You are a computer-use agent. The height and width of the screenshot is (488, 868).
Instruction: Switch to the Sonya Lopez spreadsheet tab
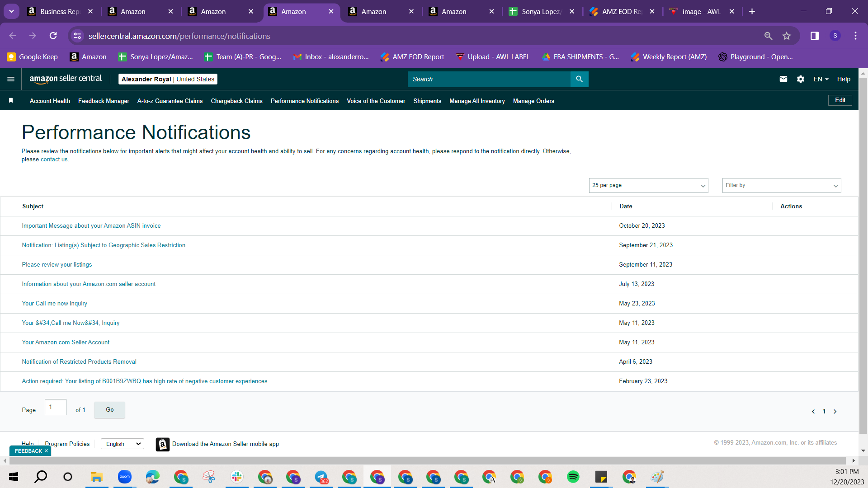542,12
